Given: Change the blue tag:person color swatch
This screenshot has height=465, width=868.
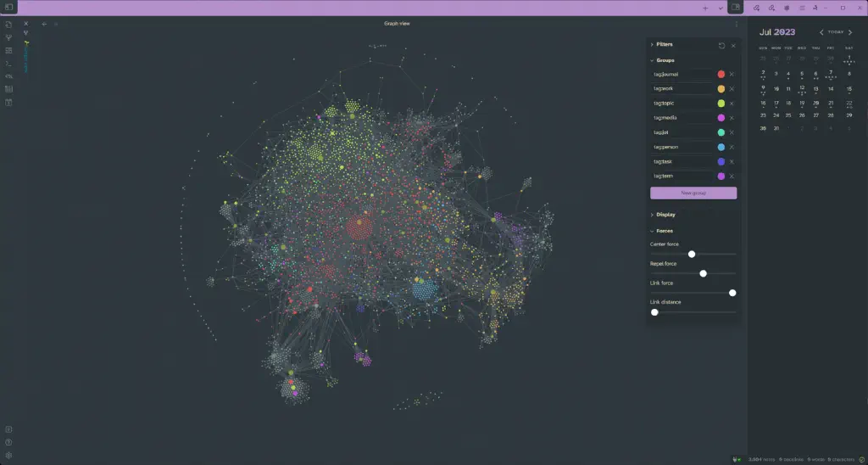Looking at the screenshot, I should point(721,147).
